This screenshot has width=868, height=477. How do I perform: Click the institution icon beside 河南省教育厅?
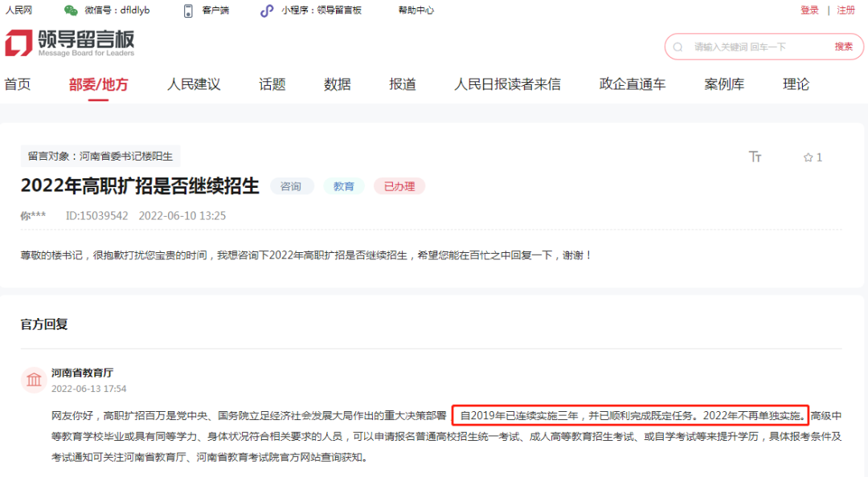[33, 380]
